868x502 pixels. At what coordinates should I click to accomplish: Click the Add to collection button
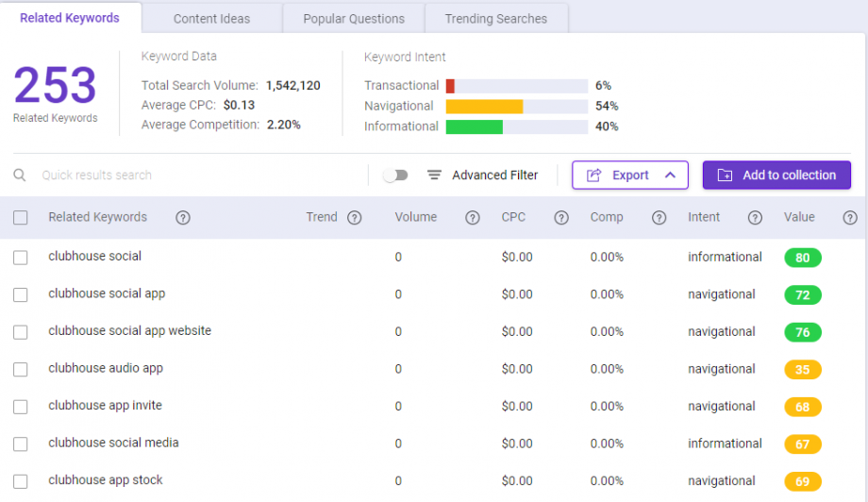[776, 175]
